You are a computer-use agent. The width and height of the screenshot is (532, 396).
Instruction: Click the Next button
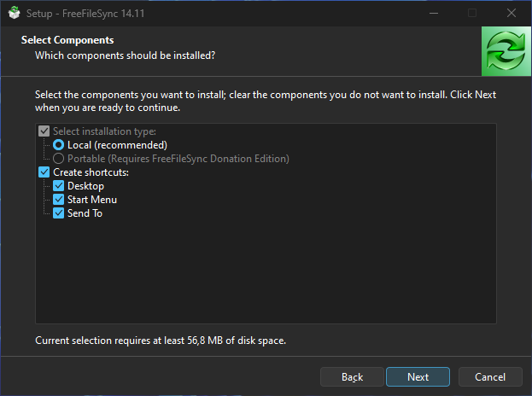pyautogui.click(x=418, y=377)
